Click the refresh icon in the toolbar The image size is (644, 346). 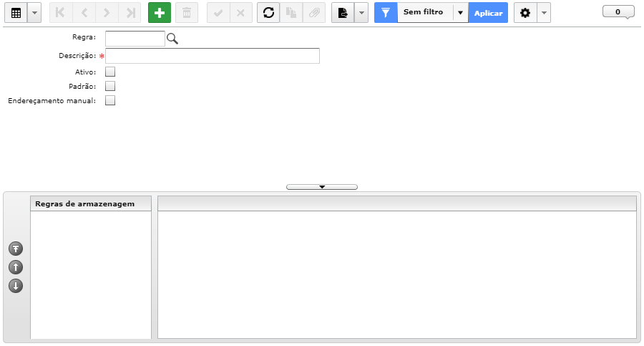pyautogui.click(x=268, y=13)
